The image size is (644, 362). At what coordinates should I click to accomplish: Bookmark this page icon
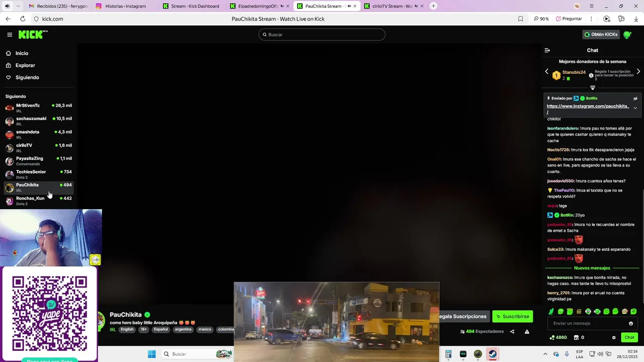(520, 19)
